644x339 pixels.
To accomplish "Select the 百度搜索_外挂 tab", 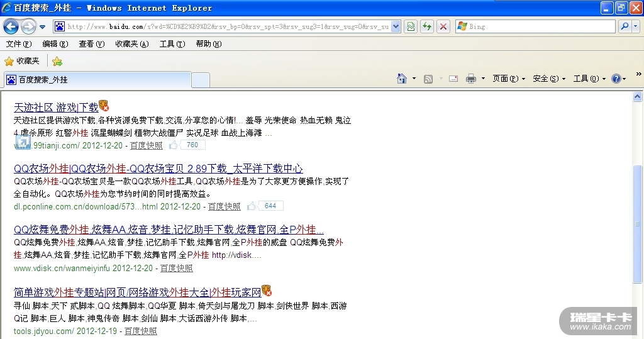I will (97, 80).
